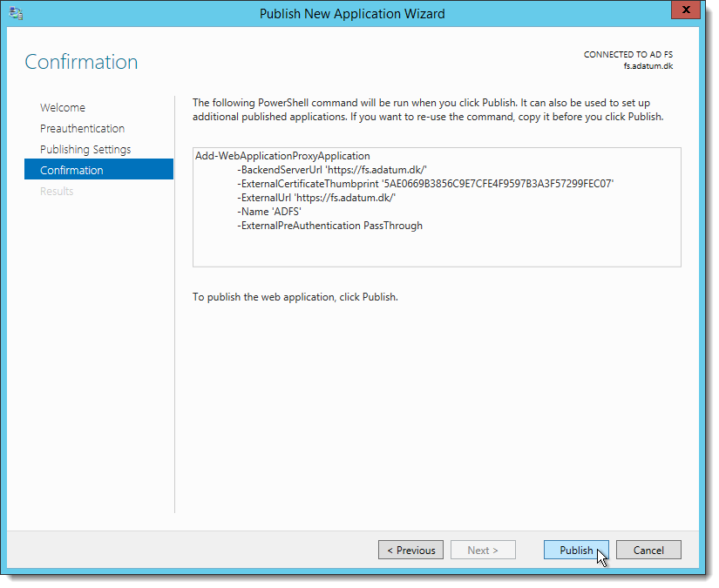
Task: Publish the web application
Action: [x=576, y=550]
